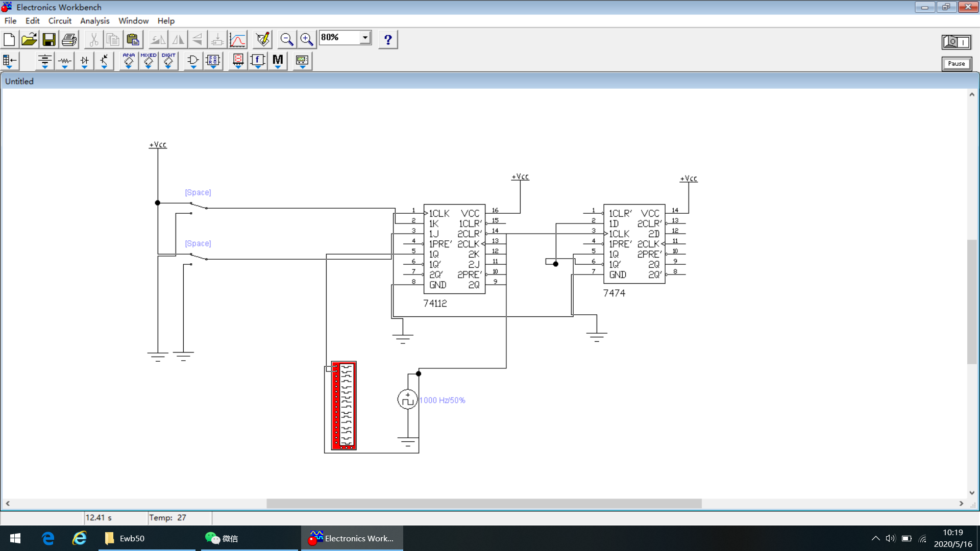Click the zoom in magnifier

click(x=306, y=39)
